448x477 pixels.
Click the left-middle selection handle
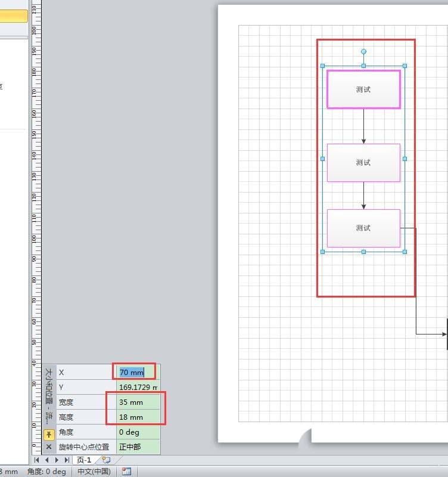point(323,159)
